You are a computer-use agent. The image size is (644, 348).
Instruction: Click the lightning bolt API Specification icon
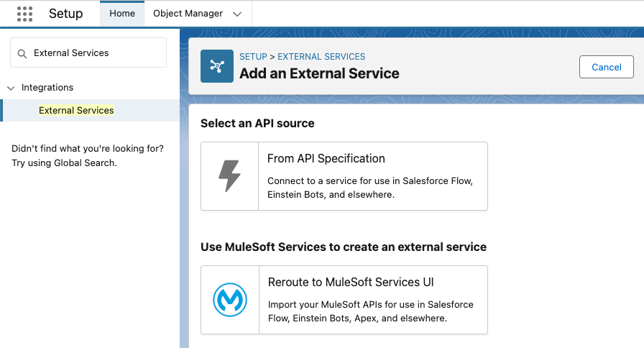[229, 176]
